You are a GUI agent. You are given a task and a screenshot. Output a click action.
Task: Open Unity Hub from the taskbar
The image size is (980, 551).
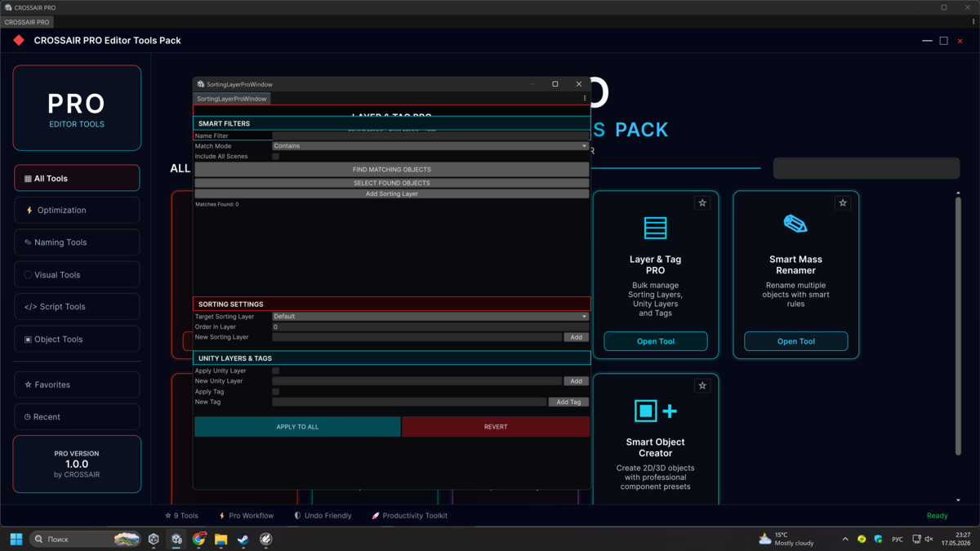[154, 539]
